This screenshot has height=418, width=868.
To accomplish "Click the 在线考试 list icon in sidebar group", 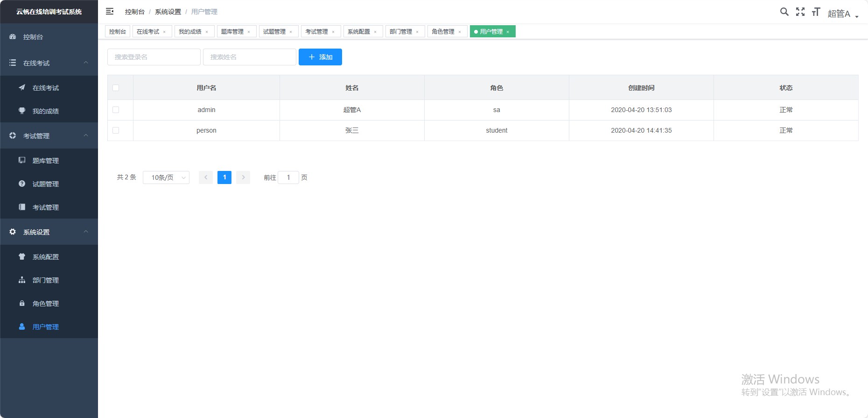I will point(13,63).
